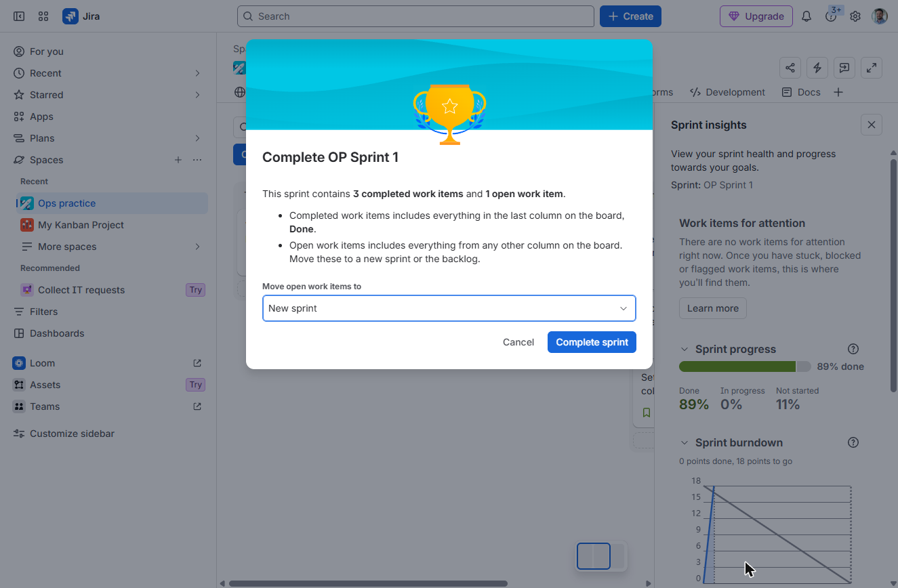Expand the Recent menu chevron

click(x=198, y=73)
